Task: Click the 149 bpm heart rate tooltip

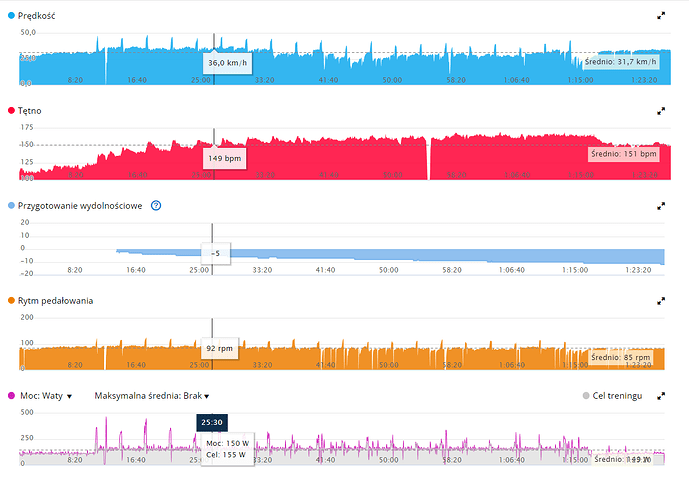Action: 225,158
